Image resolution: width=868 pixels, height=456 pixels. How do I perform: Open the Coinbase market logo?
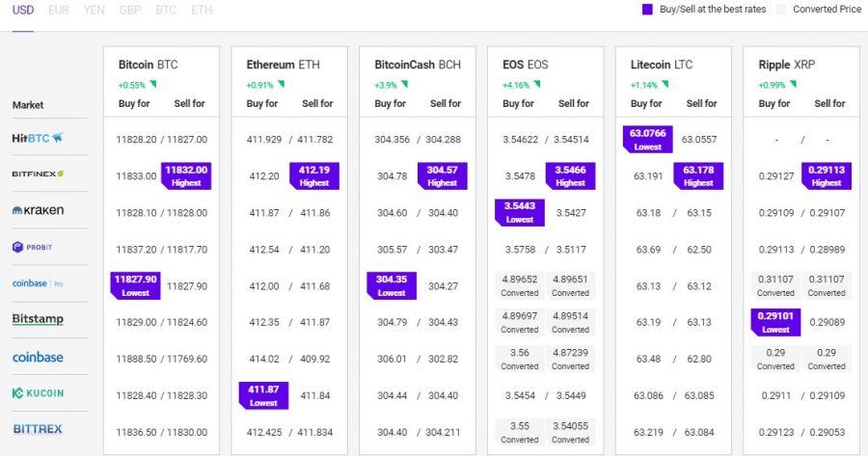pos(38,357)
